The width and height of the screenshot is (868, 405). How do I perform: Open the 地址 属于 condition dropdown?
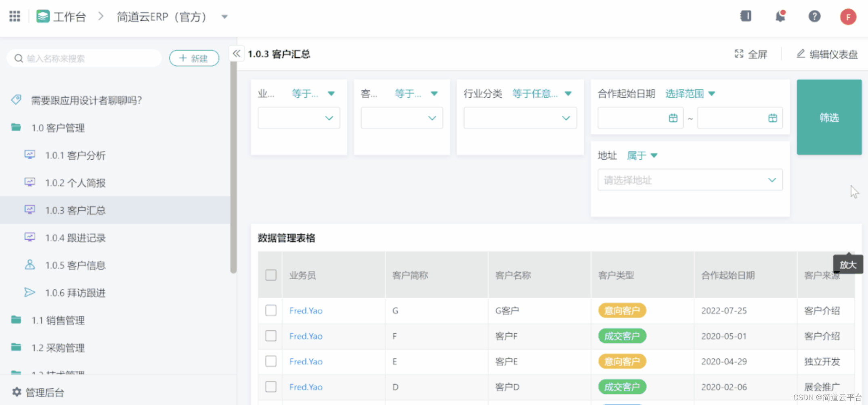pos(642,156)
